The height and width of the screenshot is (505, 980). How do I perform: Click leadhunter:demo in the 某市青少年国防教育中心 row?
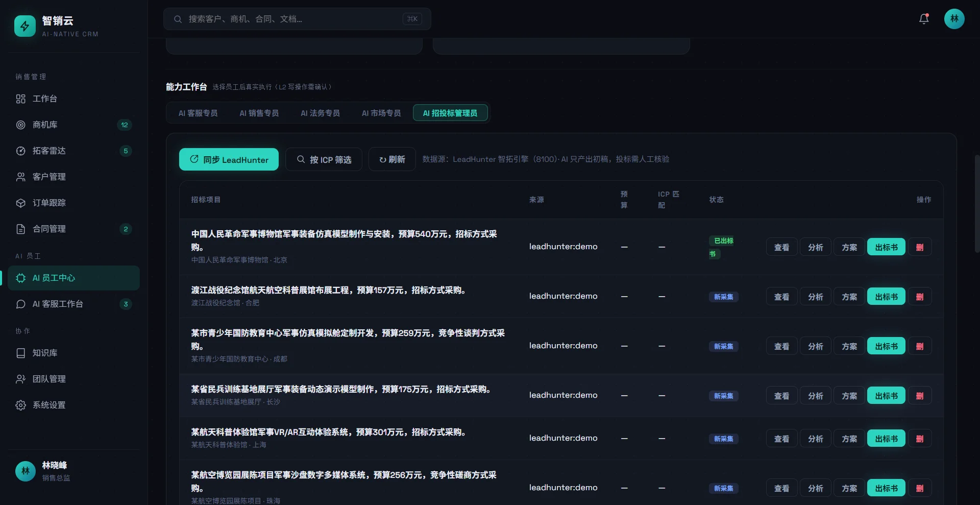563,346
